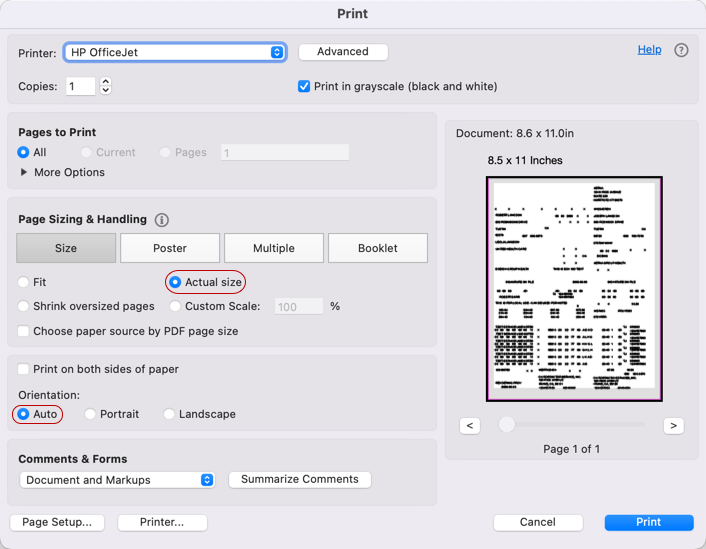Screen dimensions: 706x549
Task: Click the Cancel button
Action: pos(538,522)
